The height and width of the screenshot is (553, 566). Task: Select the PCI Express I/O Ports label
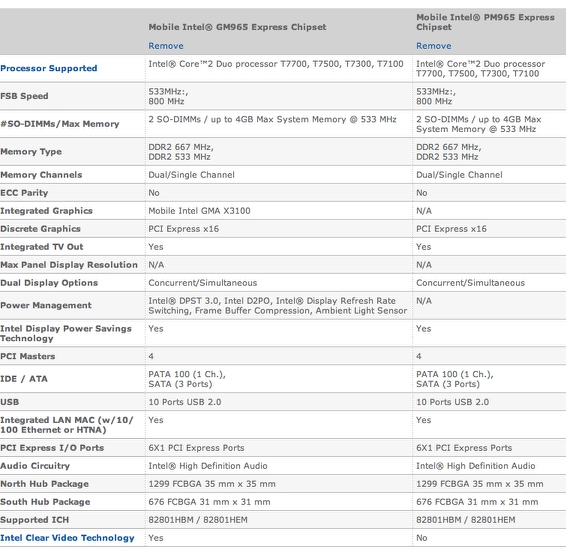[52, 448]
